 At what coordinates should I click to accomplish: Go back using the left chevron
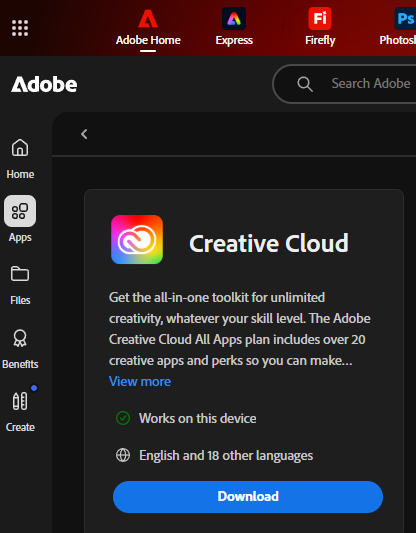[x=84, y=134]
